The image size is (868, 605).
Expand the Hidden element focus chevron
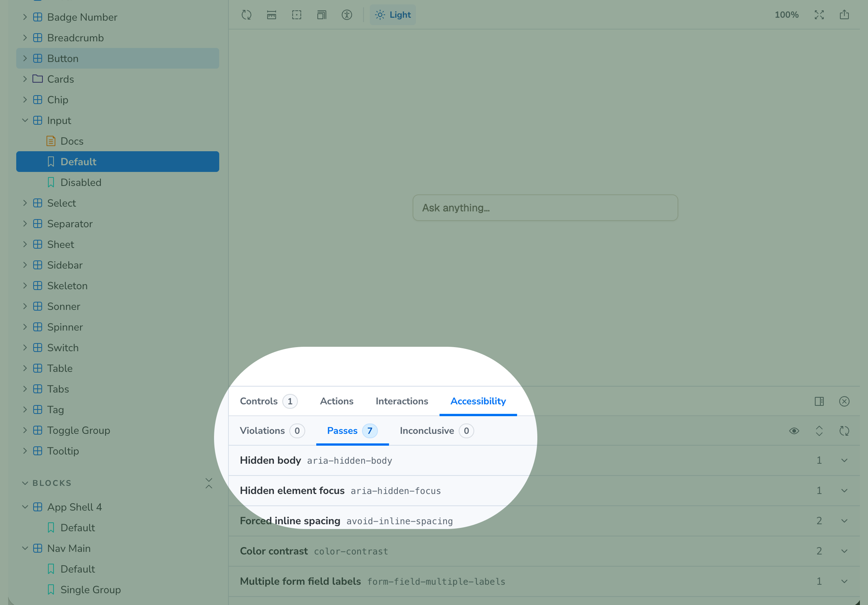(844, 491)
